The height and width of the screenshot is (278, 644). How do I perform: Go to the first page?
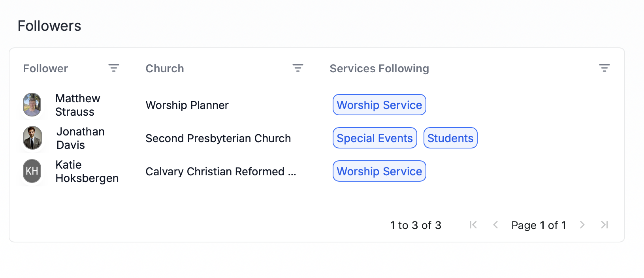[x=473, y=225]
